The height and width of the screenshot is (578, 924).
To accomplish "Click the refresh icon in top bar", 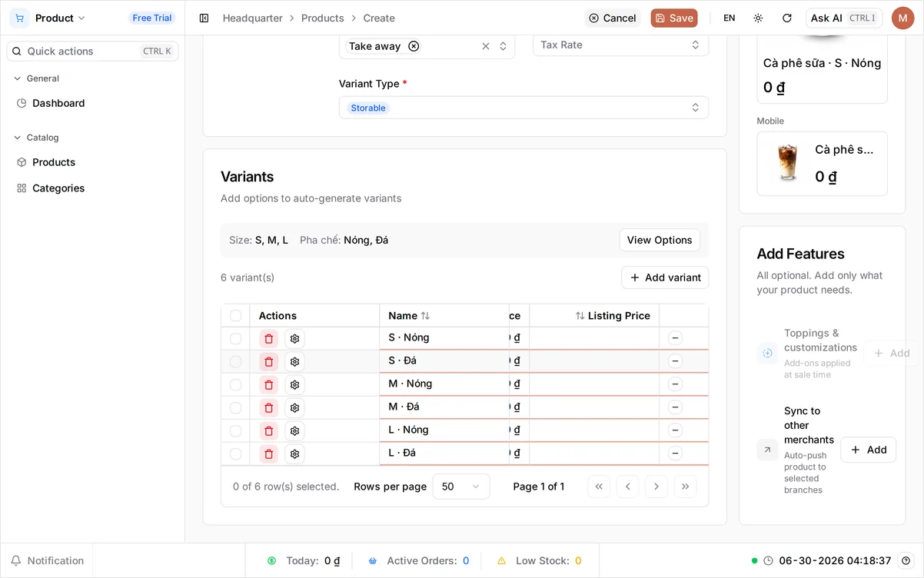I will pos(786,18).
